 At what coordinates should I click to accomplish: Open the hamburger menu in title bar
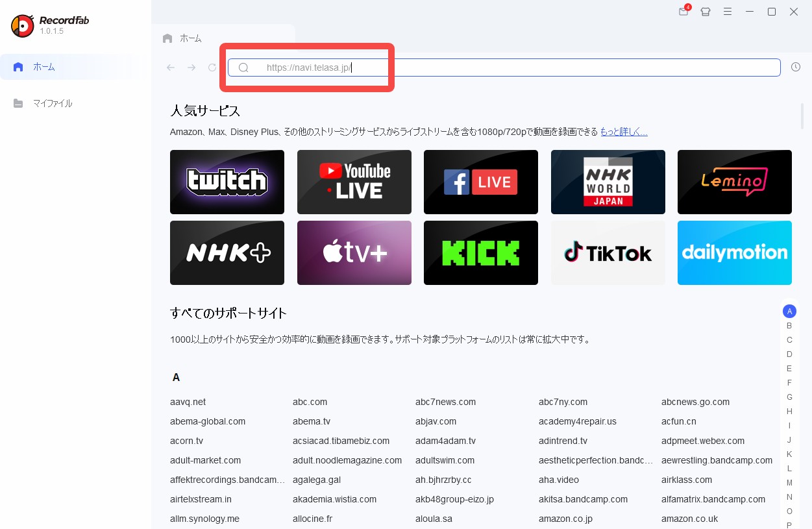pos(728,12)
